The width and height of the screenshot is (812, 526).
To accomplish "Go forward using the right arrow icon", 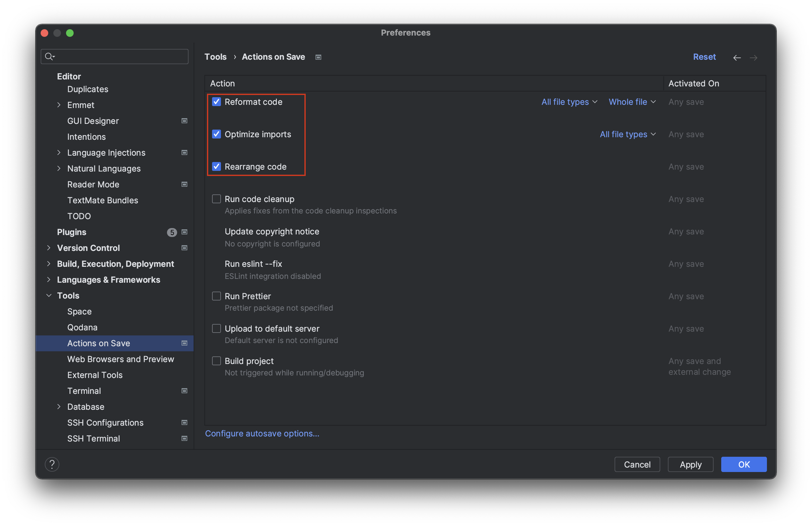I will (753, 57).
